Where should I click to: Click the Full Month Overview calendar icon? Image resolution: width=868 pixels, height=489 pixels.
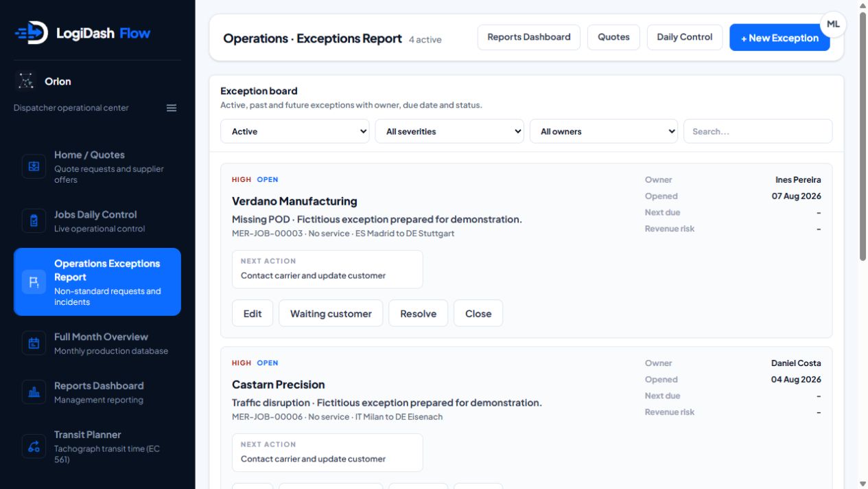click(34, 343)
